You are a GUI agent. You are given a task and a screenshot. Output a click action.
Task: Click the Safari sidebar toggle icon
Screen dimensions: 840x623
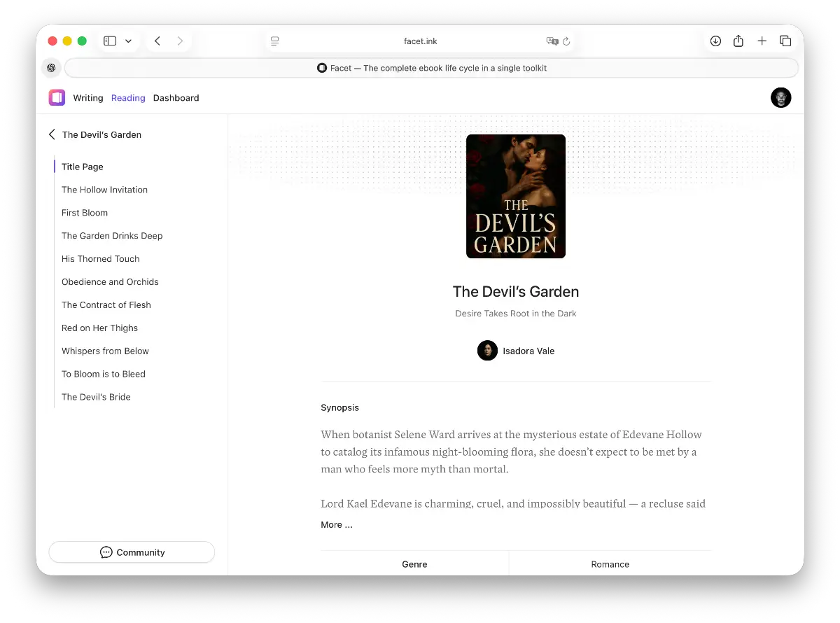110,41
